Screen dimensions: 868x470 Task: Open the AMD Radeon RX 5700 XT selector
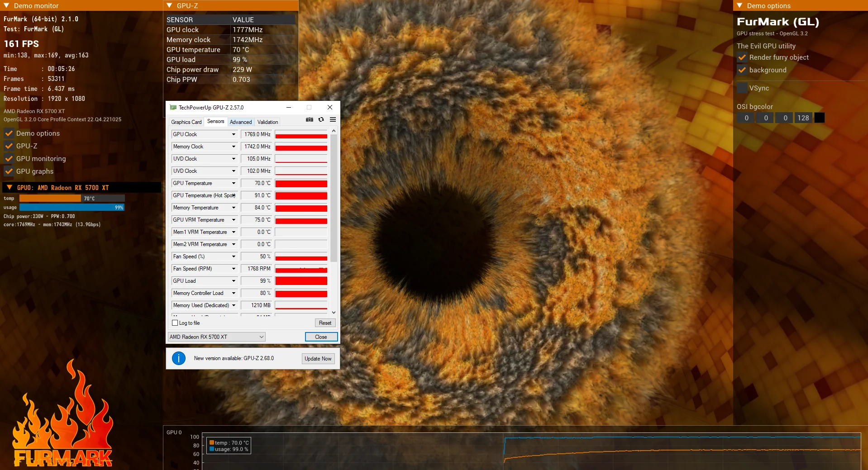(x=216, y=337)
